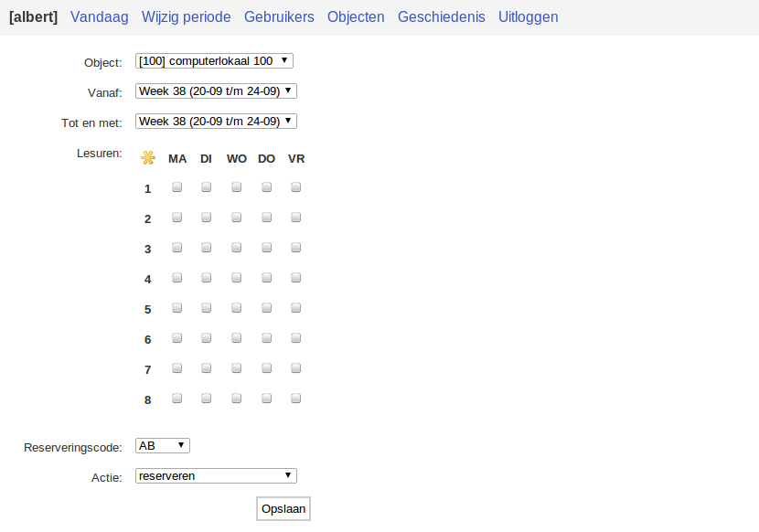Open the Object dropdown
The width and height of the screenshot is (759, 532).
214,61
